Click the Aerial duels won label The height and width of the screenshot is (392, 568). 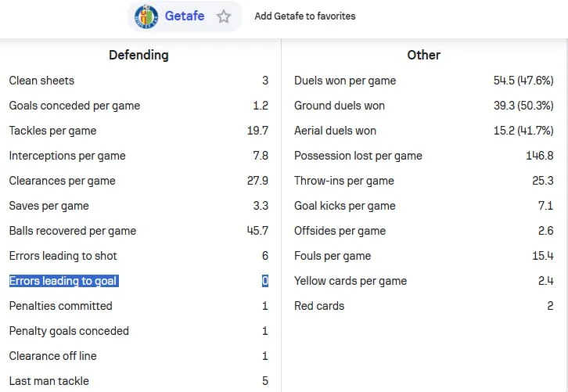(x=335, y=131)
